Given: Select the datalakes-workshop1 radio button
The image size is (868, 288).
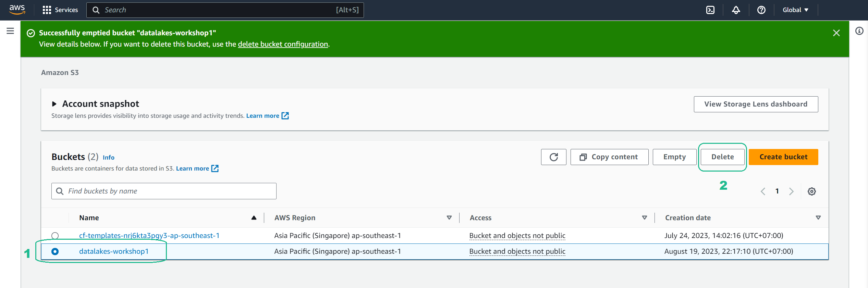Looking at the screenshot, I should 55,251.
